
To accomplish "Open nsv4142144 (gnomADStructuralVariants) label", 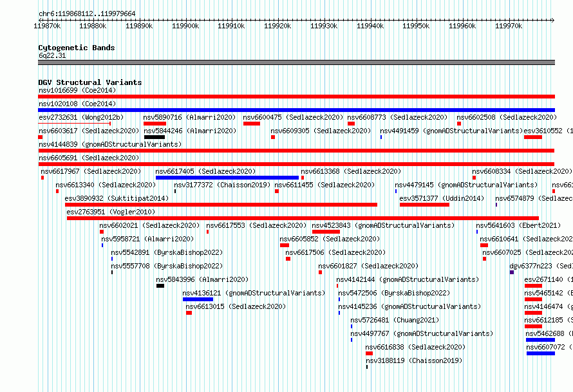I will coord(408,279).
